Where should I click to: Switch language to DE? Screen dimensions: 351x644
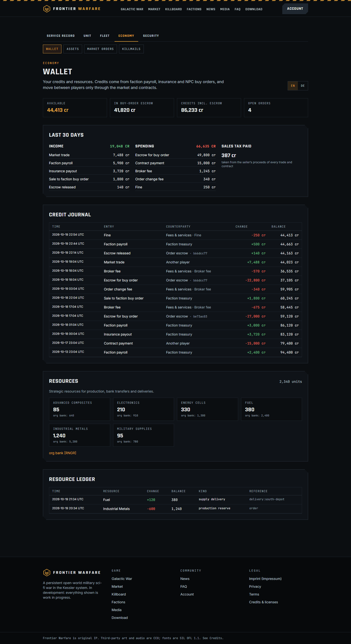tap(303, 86)
